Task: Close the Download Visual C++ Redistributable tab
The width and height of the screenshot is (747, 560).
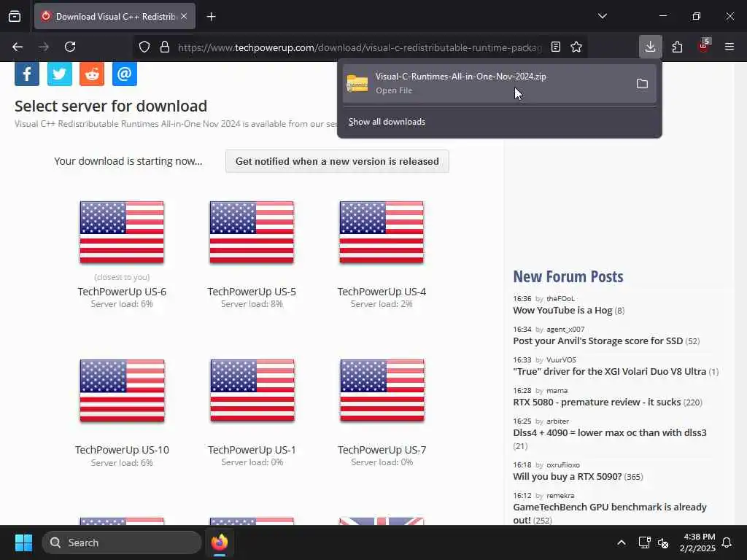Action: pos(184,16)
